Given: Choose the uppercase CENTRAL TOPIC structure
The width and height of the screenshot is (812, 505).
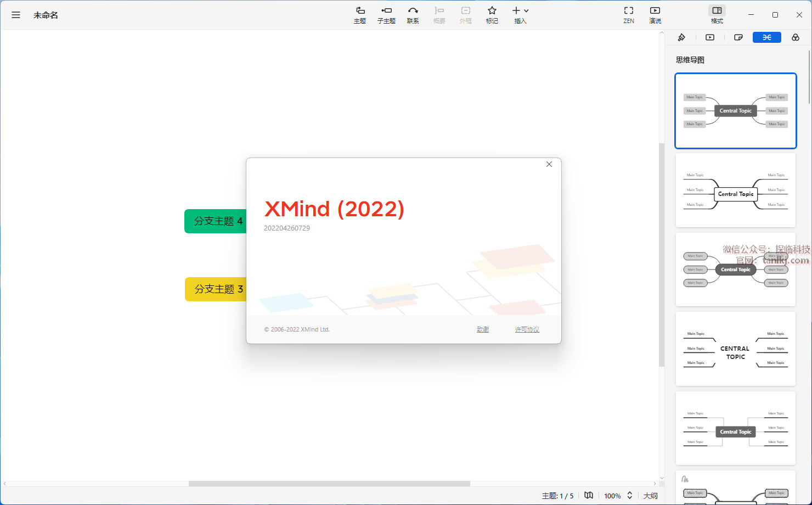Looking at the screenshot, I should tap(736, 349).
